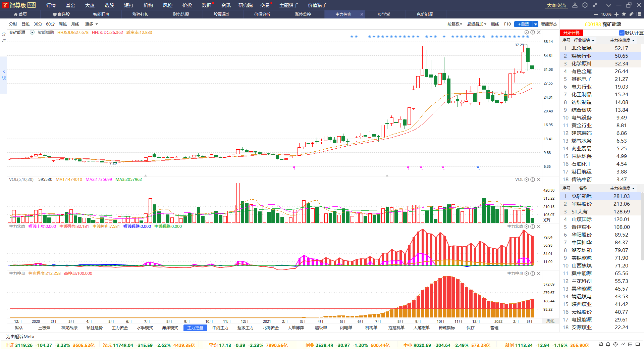The height and width of the screenshot is (349, 644).
Task: Open the user account icon in title bar
Action: (575, 5)
